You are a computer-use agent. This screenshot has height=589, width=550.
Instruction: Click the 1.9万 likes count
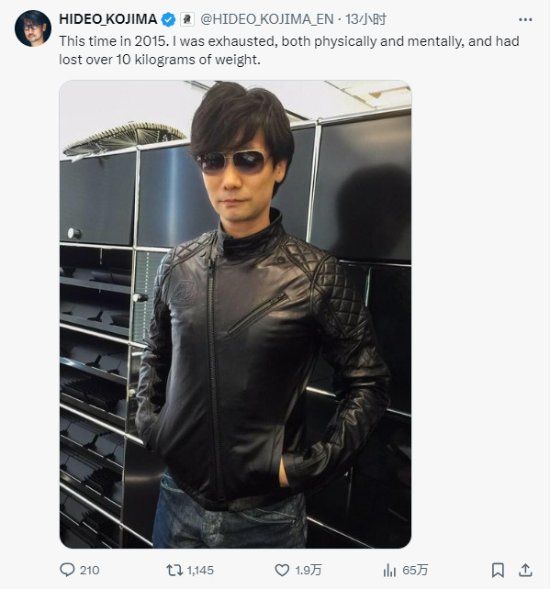point(308,570)
